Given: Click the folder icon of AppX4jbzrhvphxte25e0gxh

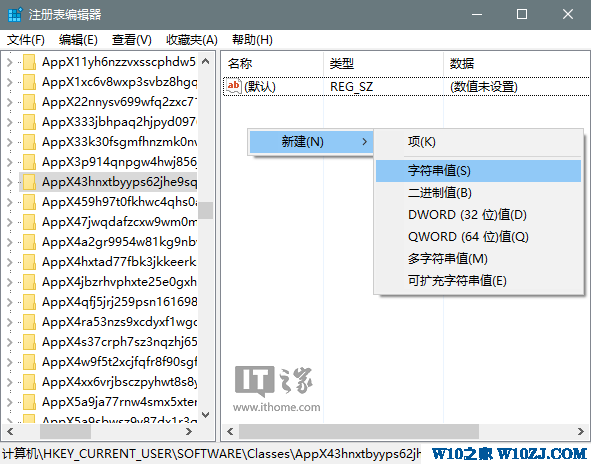Looking at the screenshot, I should [x=29, y=282].
